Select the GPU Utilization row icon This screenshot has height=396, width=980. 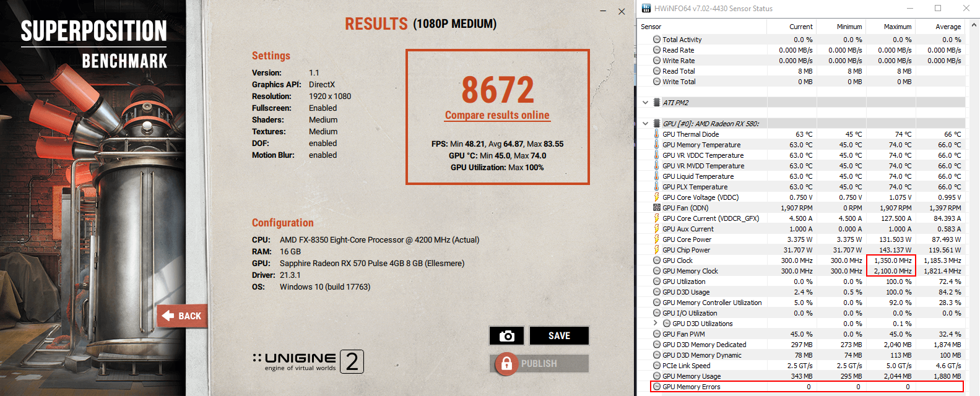coord(657,282)
